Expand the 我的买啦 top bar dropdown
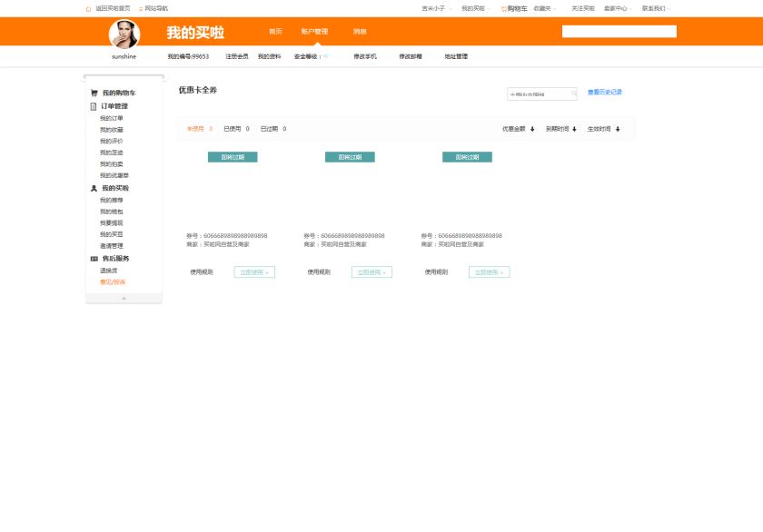 click(475, 9)
